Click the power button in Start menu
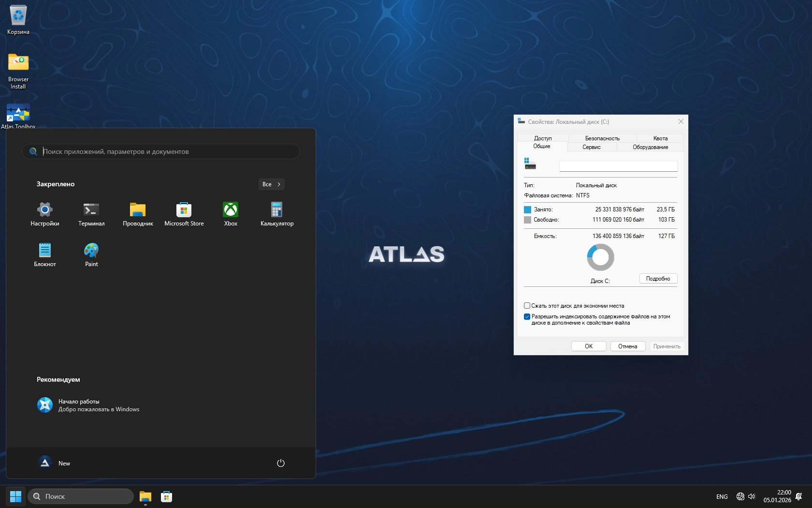Viewport: 812px width, 508px height. (x=280, y=463)
